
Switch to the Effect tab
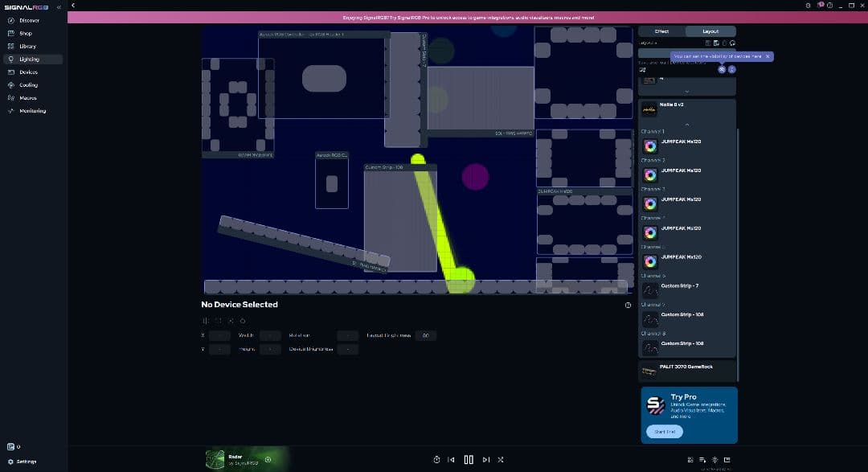point(661,31)
